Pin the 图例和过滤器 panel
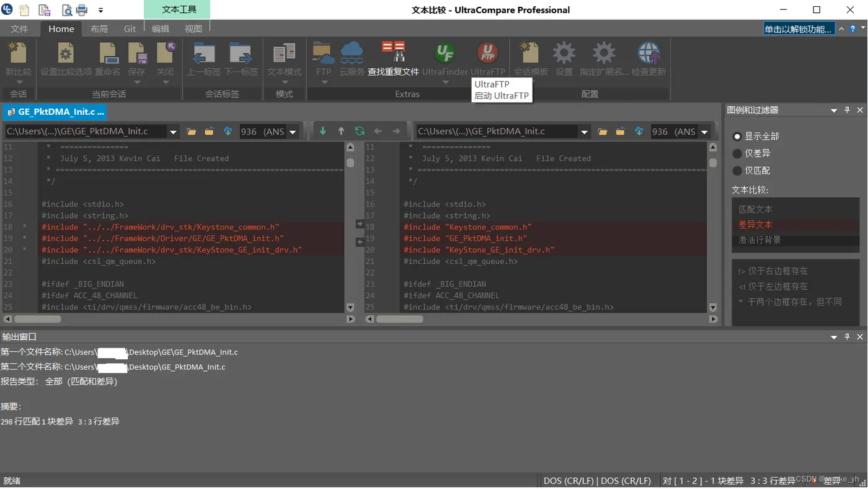The width and height of the screenshot is (868, 489). [848, 110]
